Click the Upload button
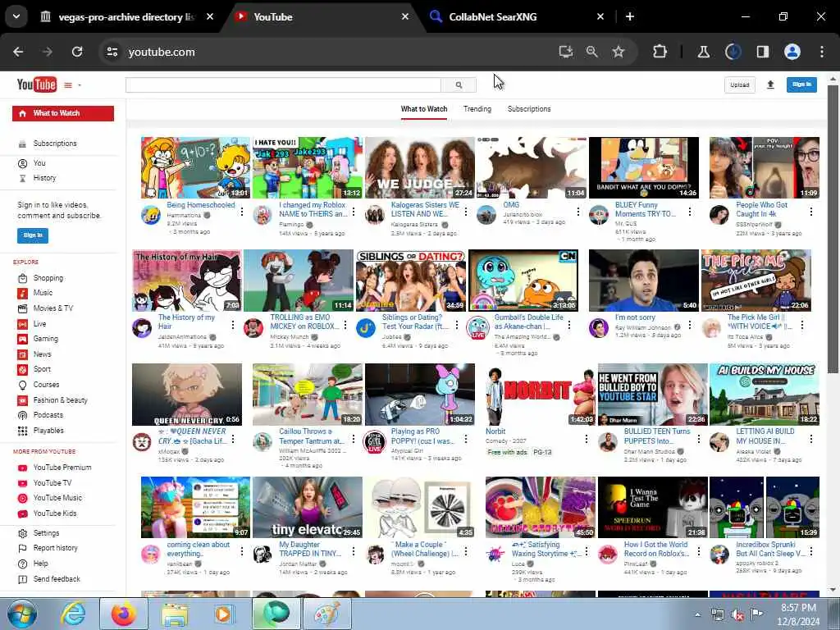The image size is (840, 630). (x=739, y=84)
